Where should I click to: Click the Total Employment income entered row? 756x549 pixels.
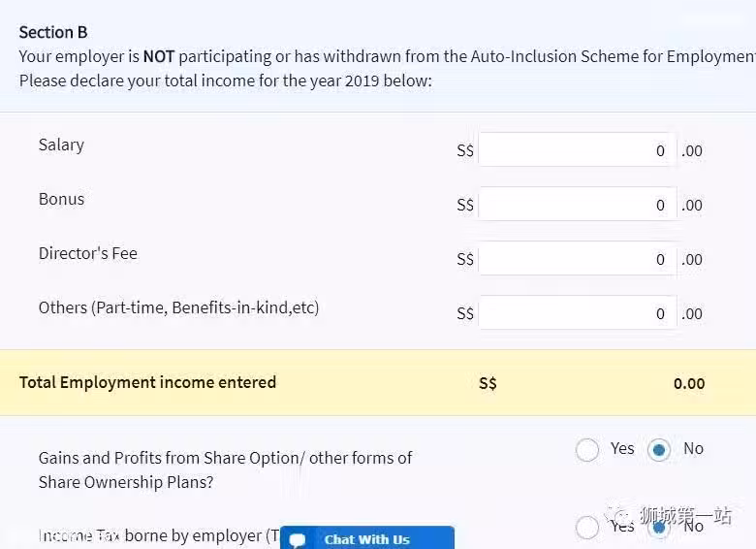click(378, 382)
